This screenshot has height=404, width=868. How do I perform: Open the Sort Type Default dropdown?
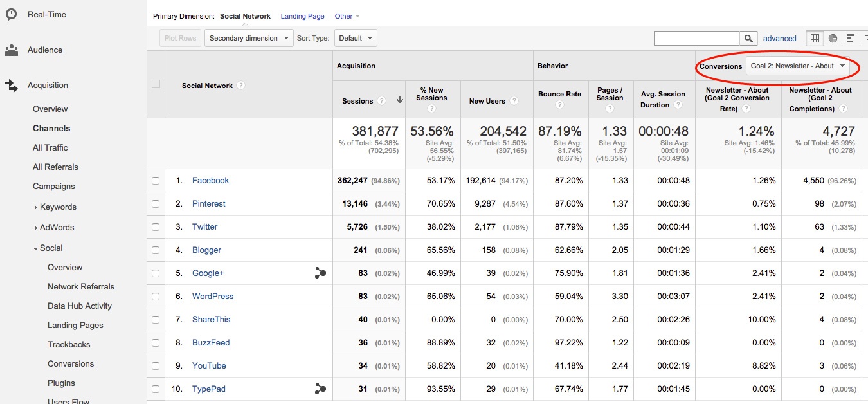point(356,38)
